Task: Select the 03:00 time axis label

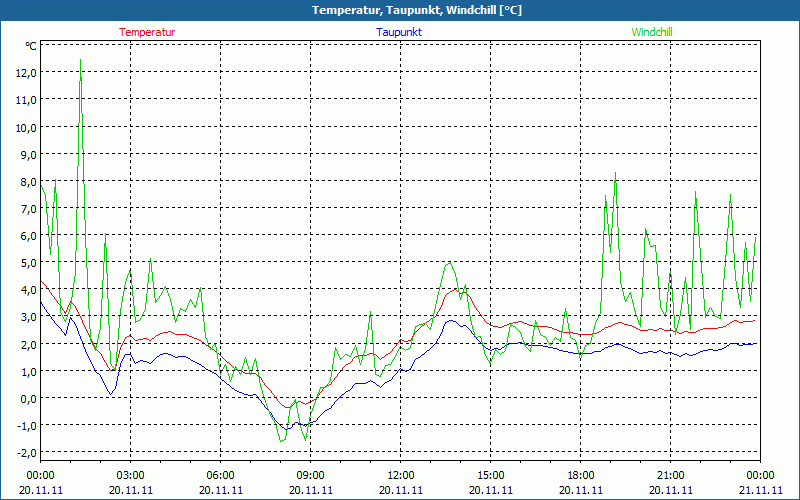Action: (130, 475)
